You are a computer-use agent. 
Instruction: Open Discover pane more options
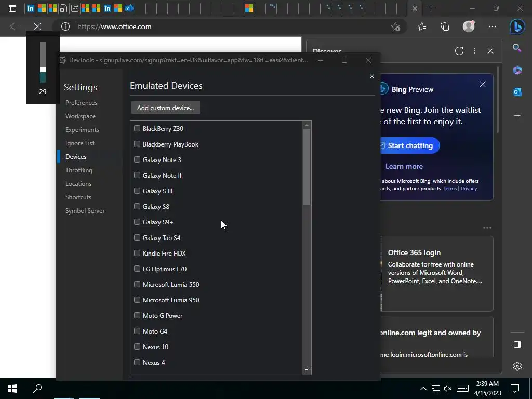(x=475, y=51)
